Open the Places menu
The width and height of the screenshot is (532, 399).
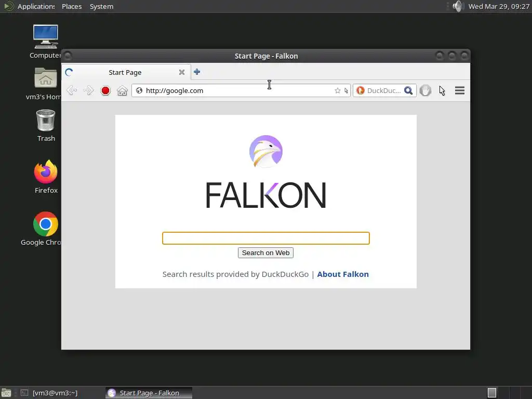click(x=72, y=6)
